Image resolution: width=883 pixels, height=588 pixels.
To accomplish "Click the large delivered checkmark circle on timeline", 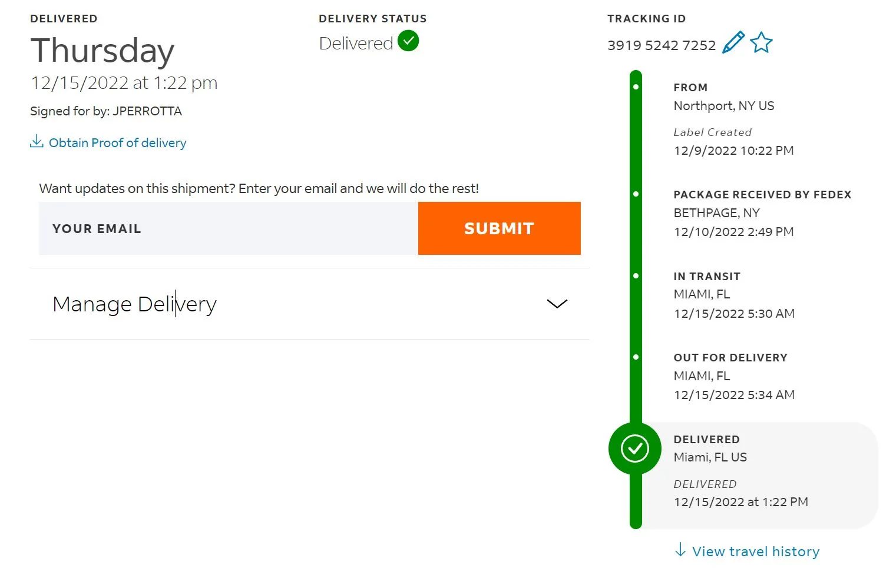I will tap(634, 449).
